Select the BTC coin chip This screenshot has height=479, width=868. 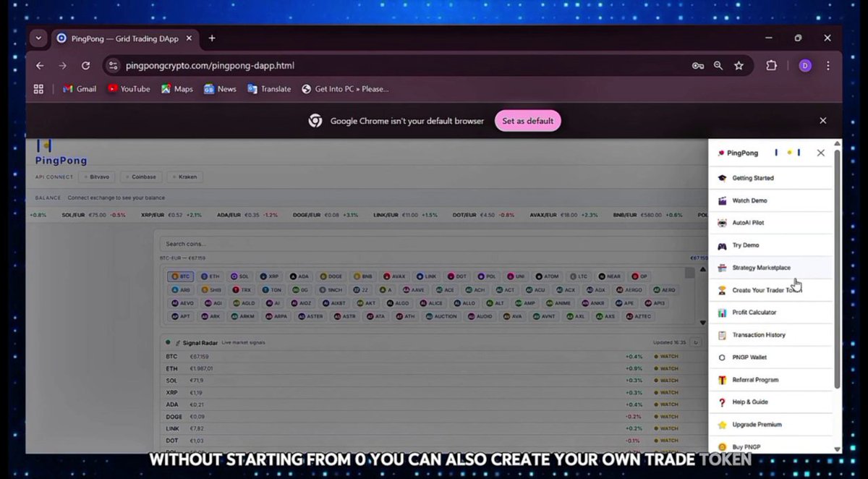pyautogui.click(x=181, y=276)
